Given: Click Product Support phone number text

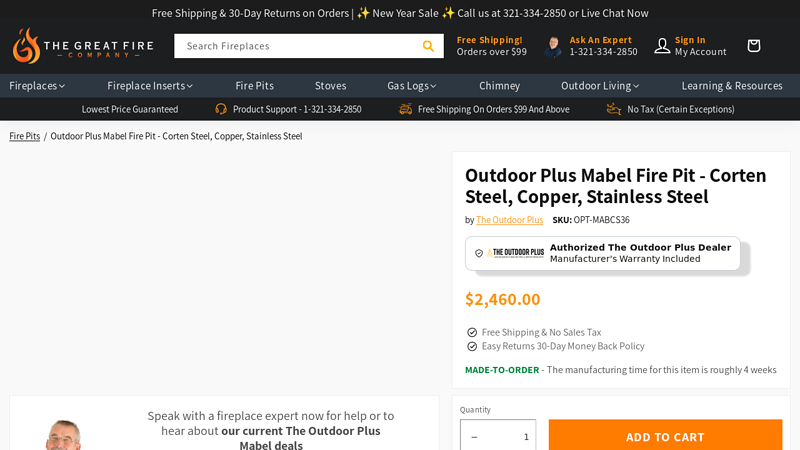Looking at the screenshot, I should pos(297,109).
